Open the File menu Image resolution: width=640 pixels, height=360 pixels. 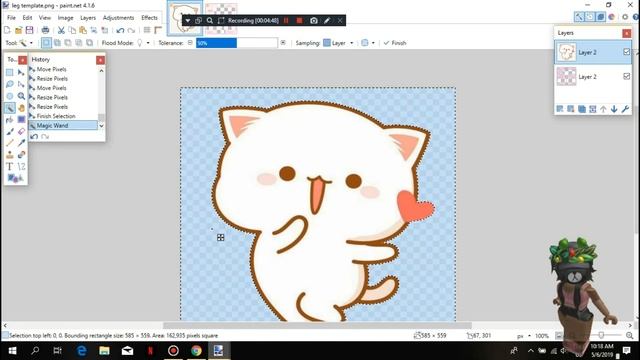11,18
